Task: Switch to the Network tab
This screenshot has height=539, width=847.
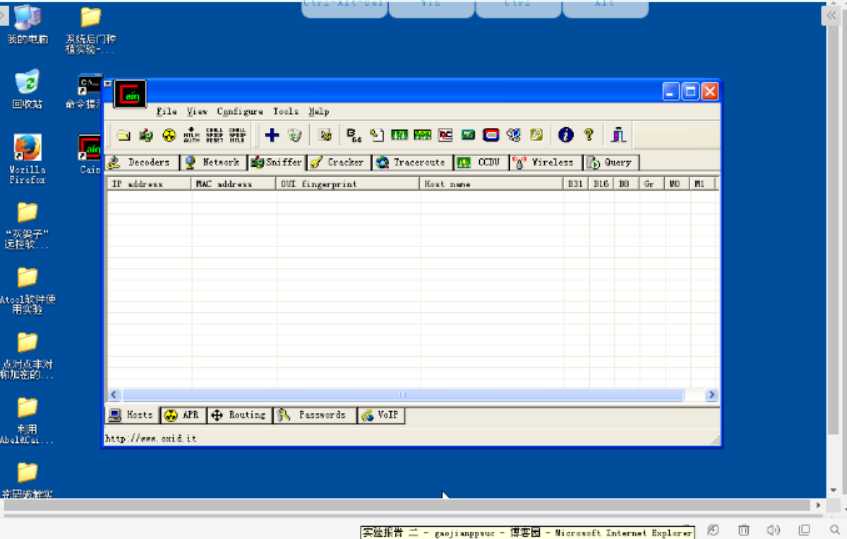Action: coord(213,162)
